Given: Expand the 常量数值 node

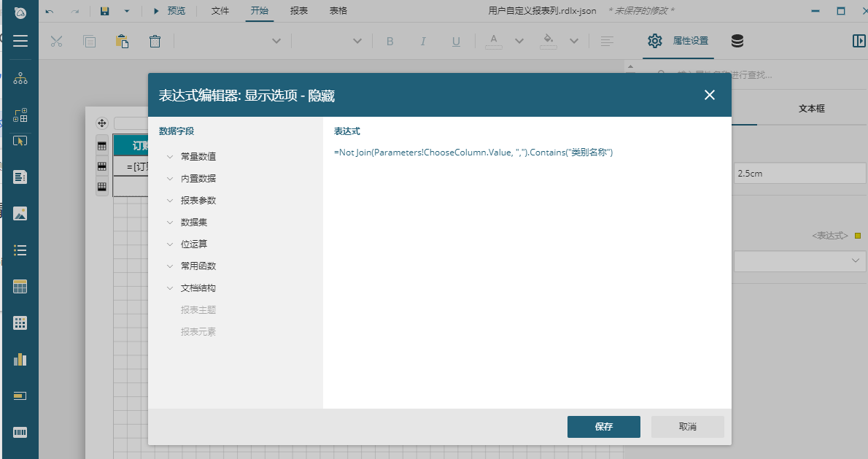Looking at the screenshot, I should (170, 157).
